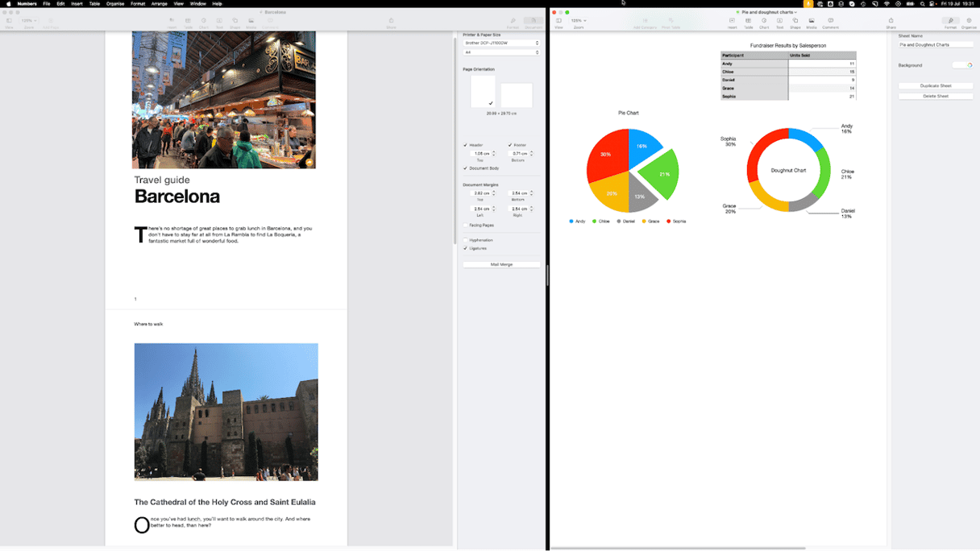
Task: Enable the Facing Pages checkbox
Action: point(466,226)
